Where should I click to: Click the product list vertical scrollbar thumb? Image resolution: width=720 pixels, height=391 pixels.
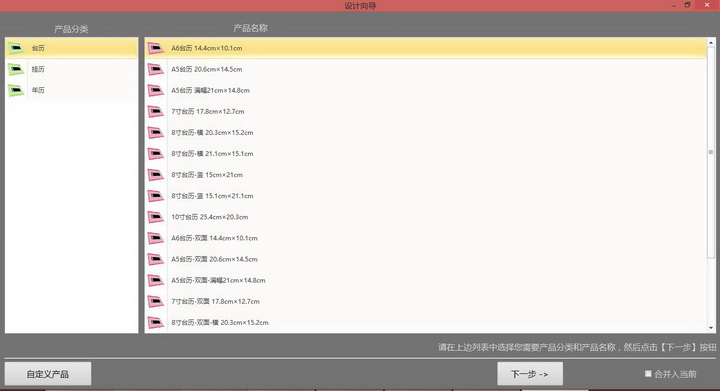click(x=711, y=152)
